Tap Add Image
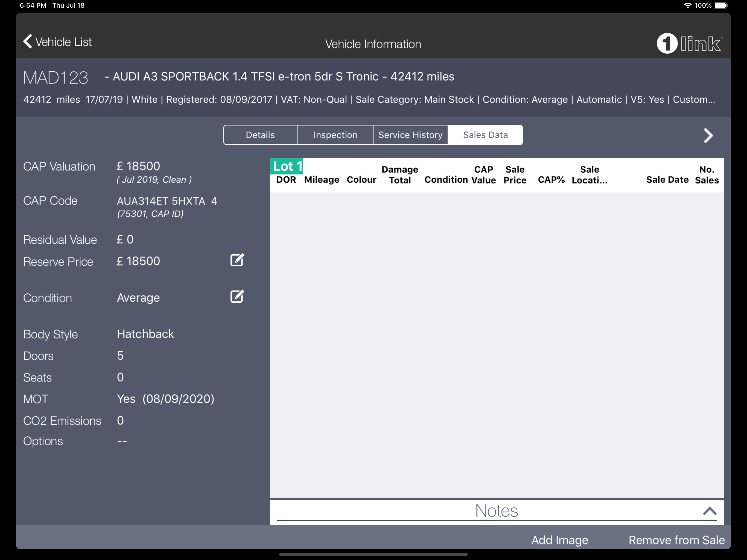 [x=560, y=540]
